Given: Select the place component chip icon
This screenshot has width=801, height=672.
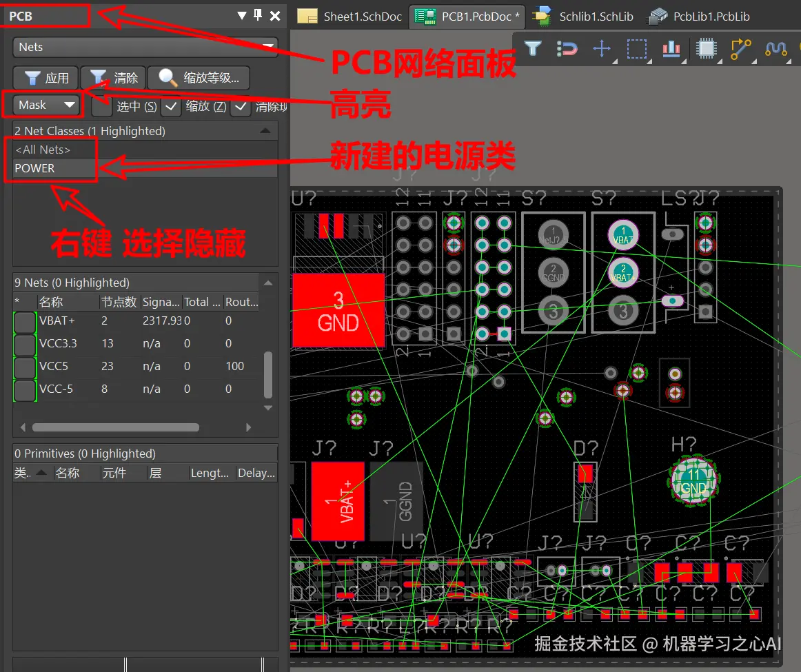Looking at the screenshot, I should point(707,49).
